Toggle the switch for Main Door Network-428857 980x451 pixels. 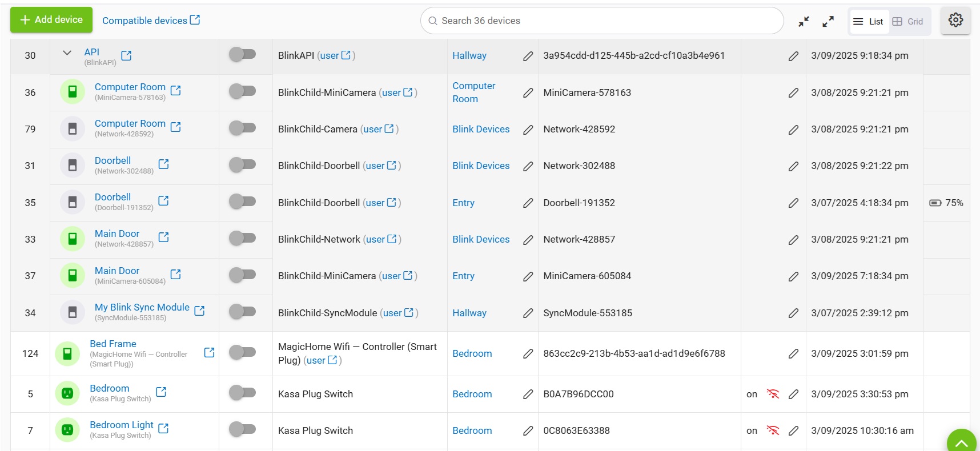242,237
